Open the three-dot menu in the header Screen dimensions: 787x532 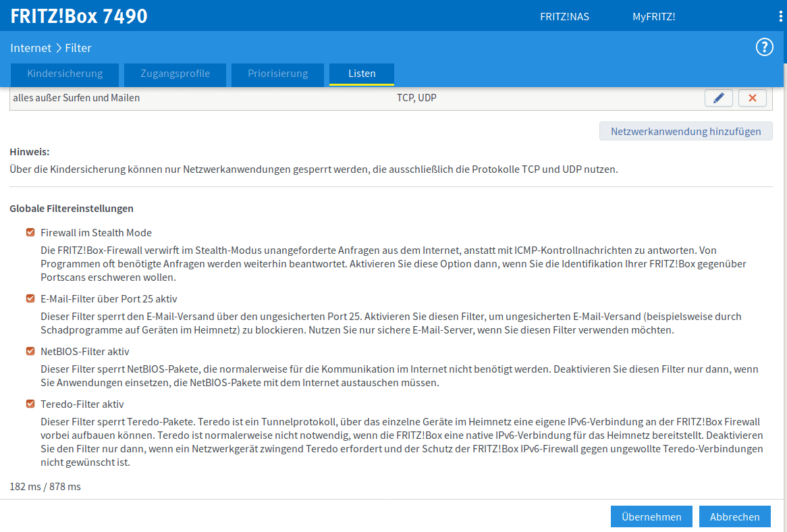click(780, 17)
